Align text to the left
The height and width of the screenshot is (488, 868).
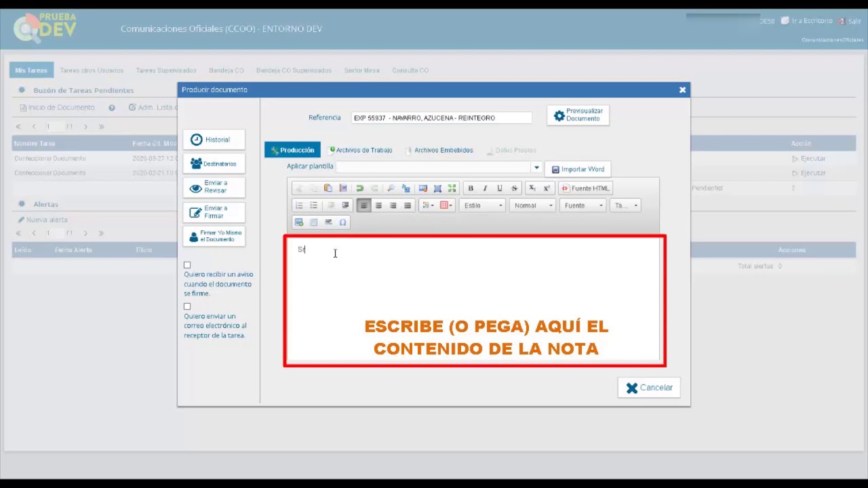click(x=364, y=205)
